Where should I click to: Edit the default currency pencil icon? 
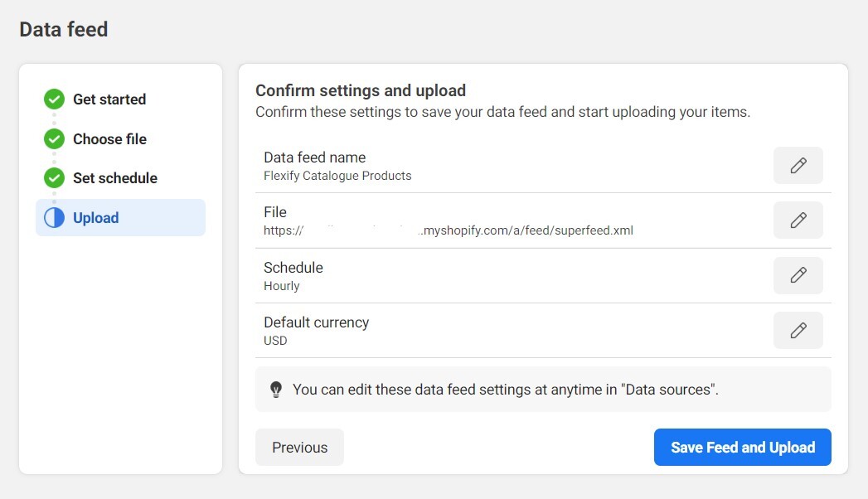click(x=798, y=330)
